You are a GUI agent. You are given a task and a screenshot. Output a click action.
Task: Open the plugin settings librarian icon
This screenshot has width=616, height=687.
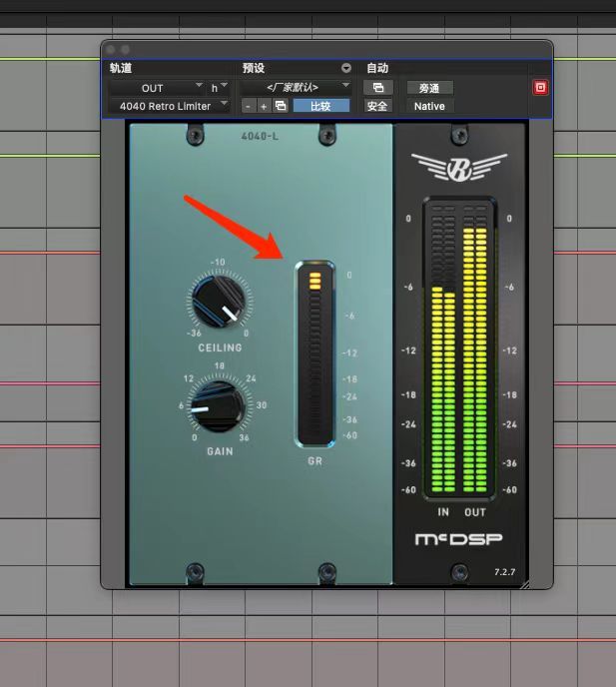click(281, 106)
